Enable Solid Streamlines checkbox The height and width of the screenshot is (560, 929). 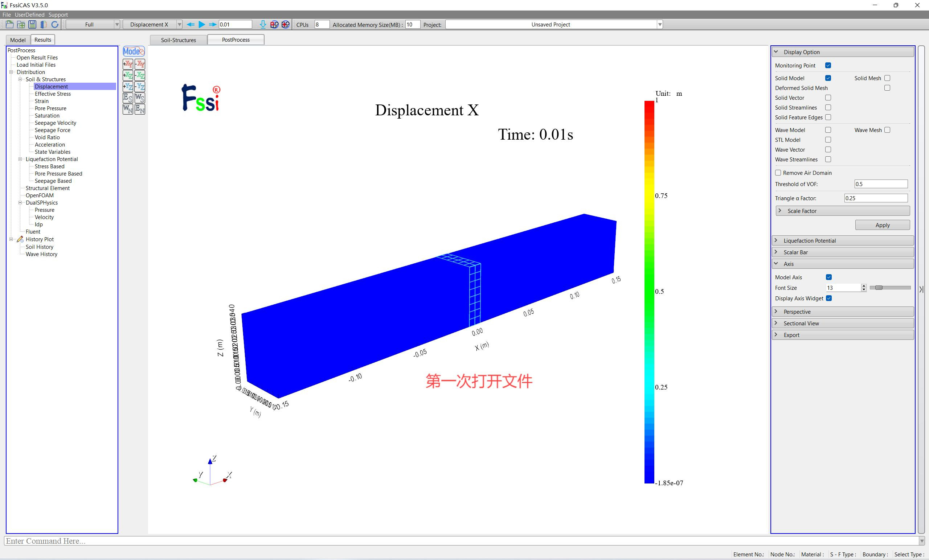[x=828, y=108]
